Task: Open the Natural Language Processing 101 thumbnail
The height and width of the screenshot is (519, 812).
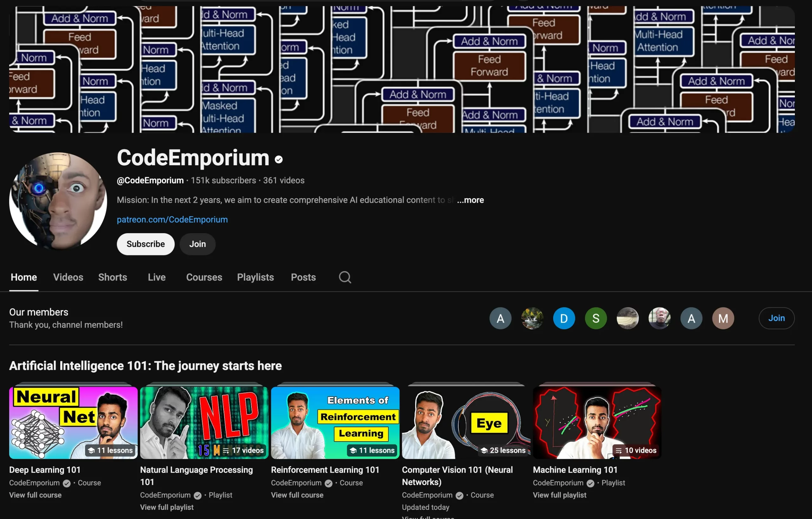Action: (204, 422)
